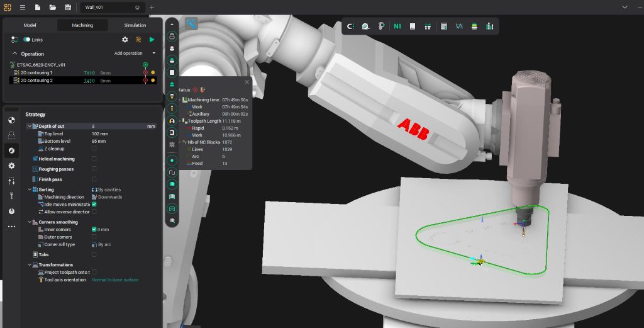
Task: Add a new document tab with plus
Action: 152,7
